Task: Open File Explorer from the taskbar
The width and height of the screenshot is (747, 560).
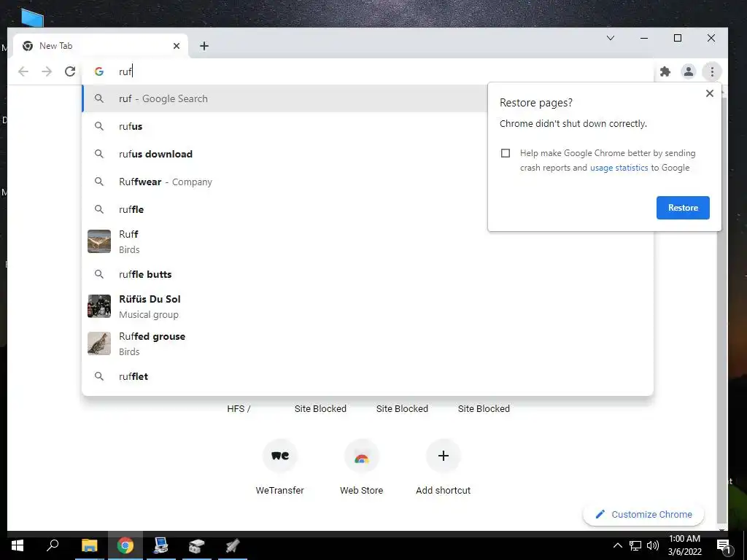Action: point(89,545)
